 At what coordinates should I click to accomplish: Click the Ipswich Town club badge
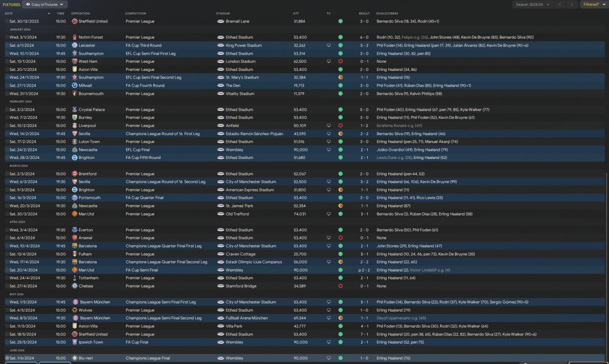point(75,342)
